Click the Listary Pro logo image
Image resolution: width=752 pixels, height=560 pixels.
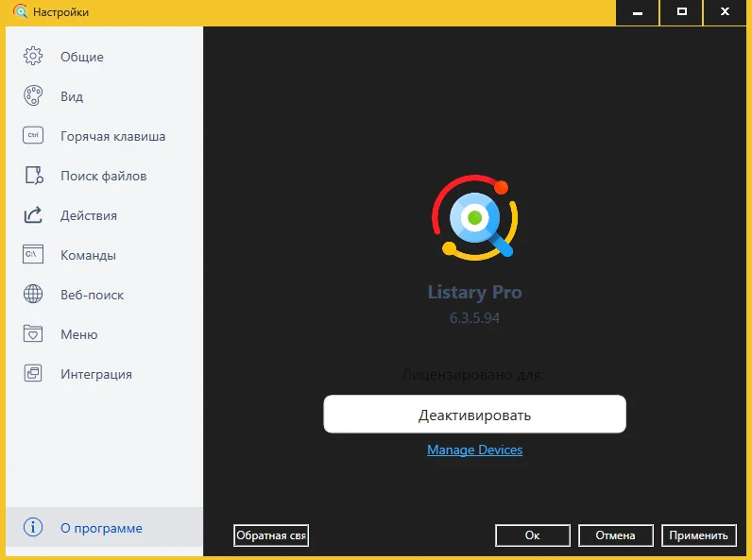click(474, 221)
